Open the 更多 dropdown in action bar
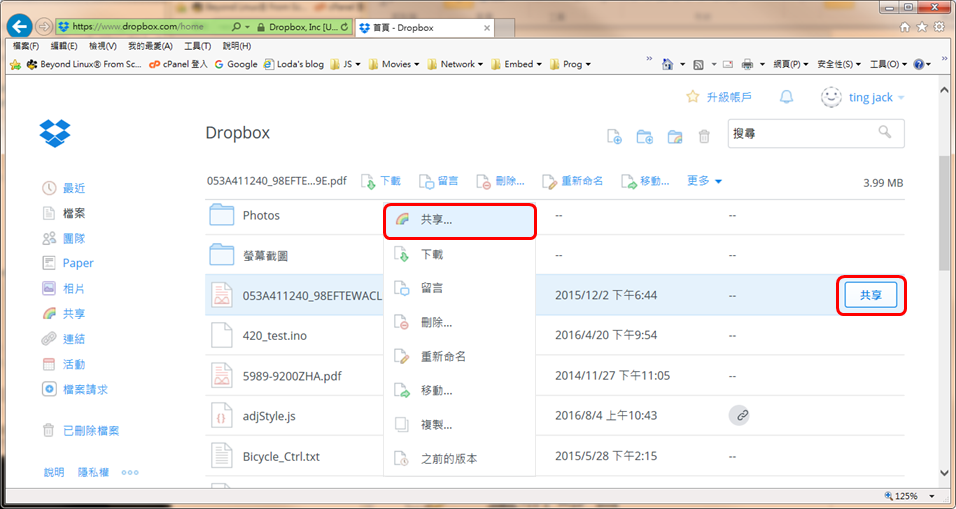956x509 pixels. tap(704, 180)
